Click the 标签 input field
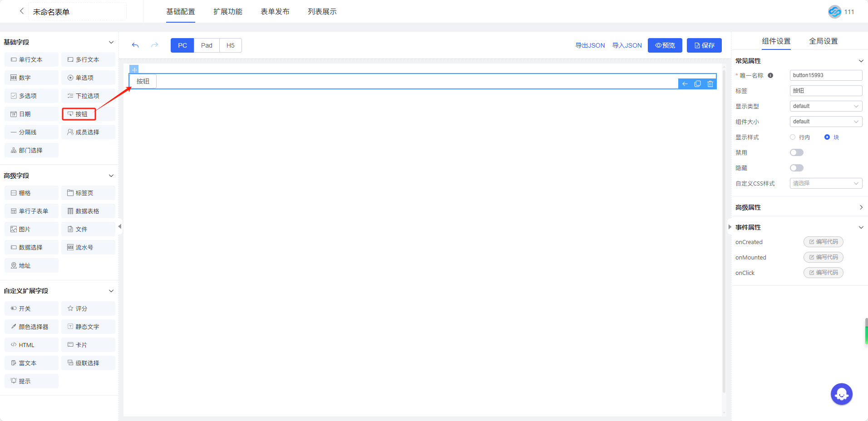Screen dimensions: 868x421 click(x=825, y=91)
